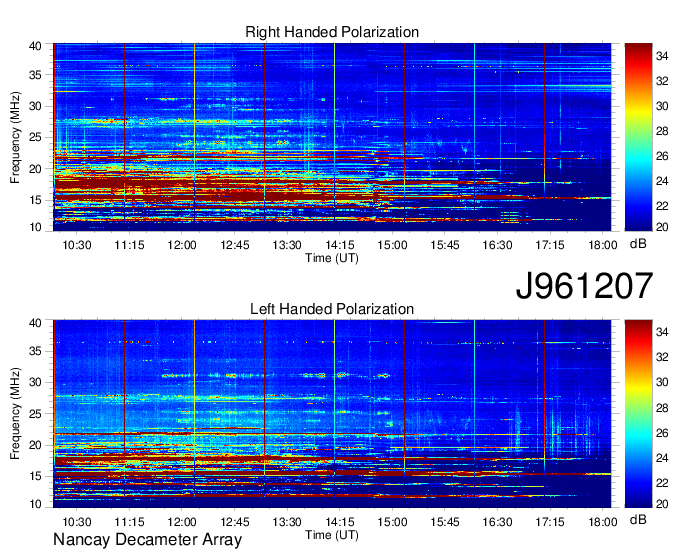Click "34" value on Left Handed color bar
Viewport: 680px width, 552px height.
tap(662, 332)
